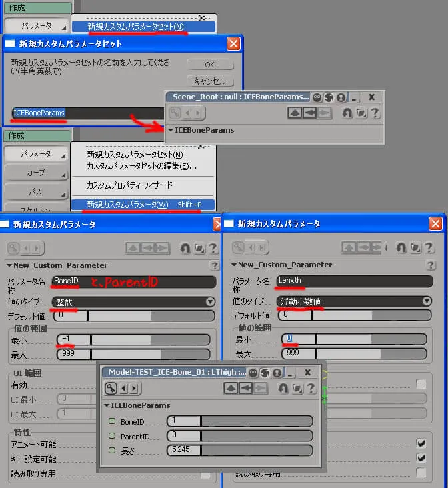Click the next arrow in LThigh panel toolbar
The width and height of the screenshot is (448, 488).
point(134,388)
